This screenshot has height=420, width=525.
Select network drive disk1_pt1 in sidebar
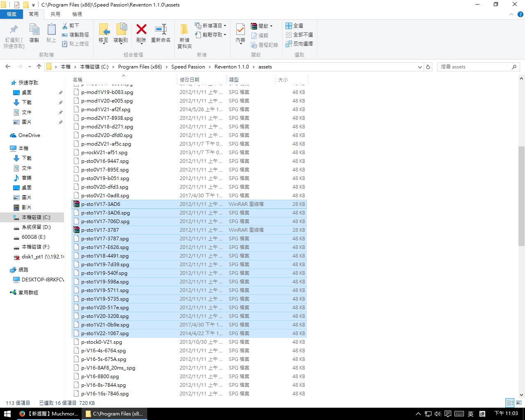pyautogui.click(x=39, y=257)
